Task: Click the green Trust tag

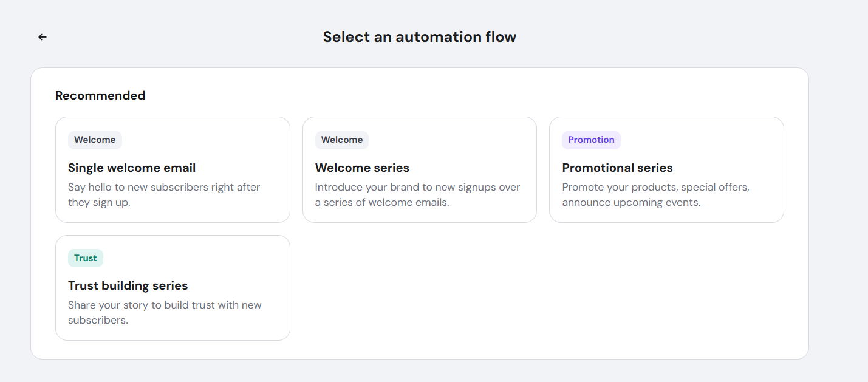Action: coord(86,258)
